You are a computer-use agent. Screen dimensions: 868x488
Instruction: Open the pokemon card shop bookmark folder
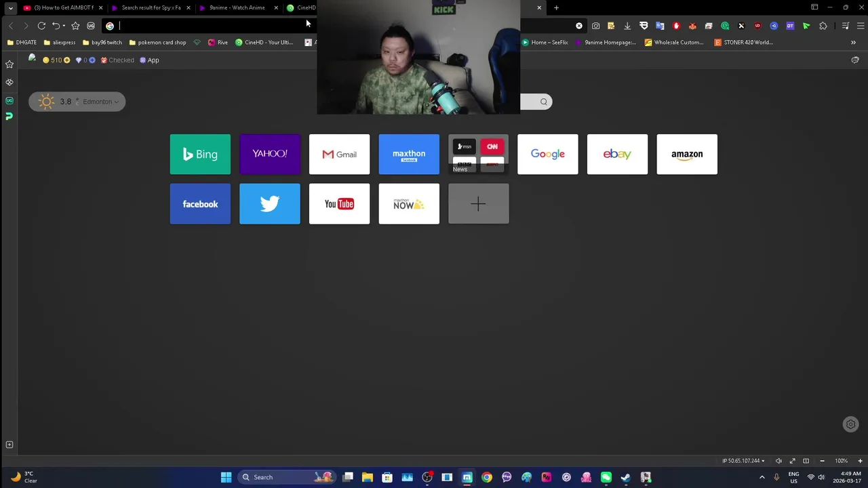tap(157, 42)
